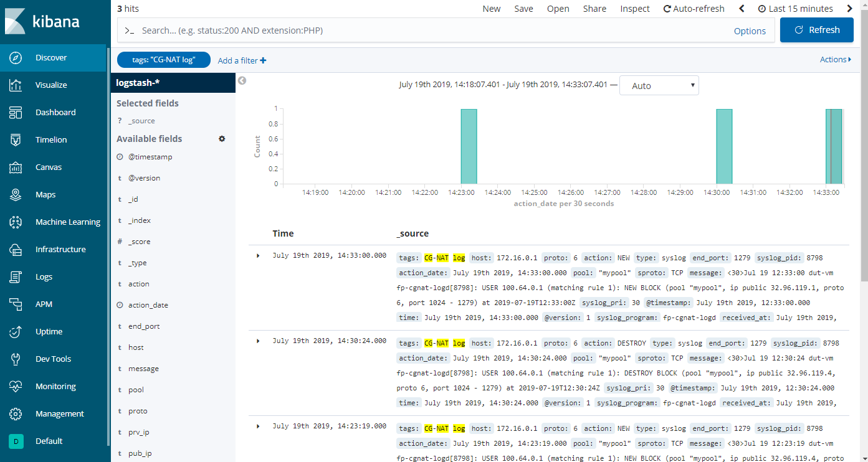
Task: Open the APM icon
Action: click(16, 304)
